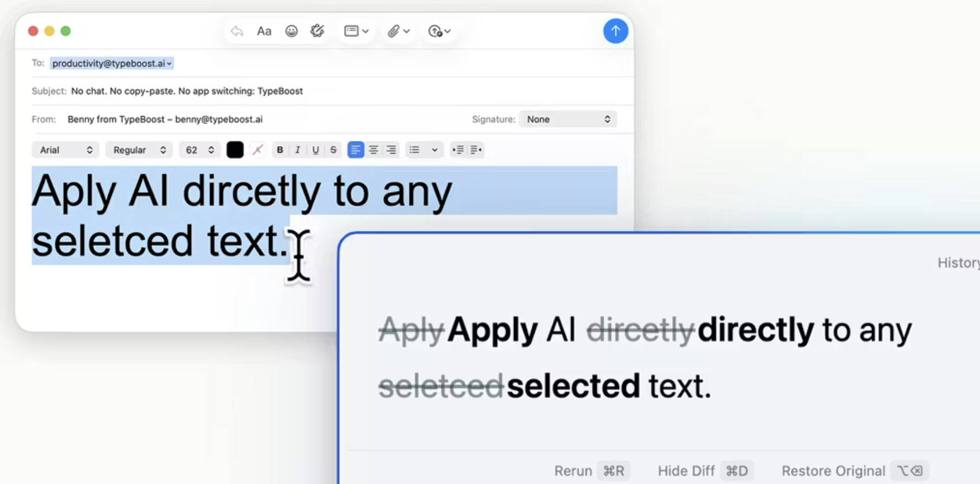Open the Aa format options
The width and height of the screenshot is (980, 484).
click(264, 31)
